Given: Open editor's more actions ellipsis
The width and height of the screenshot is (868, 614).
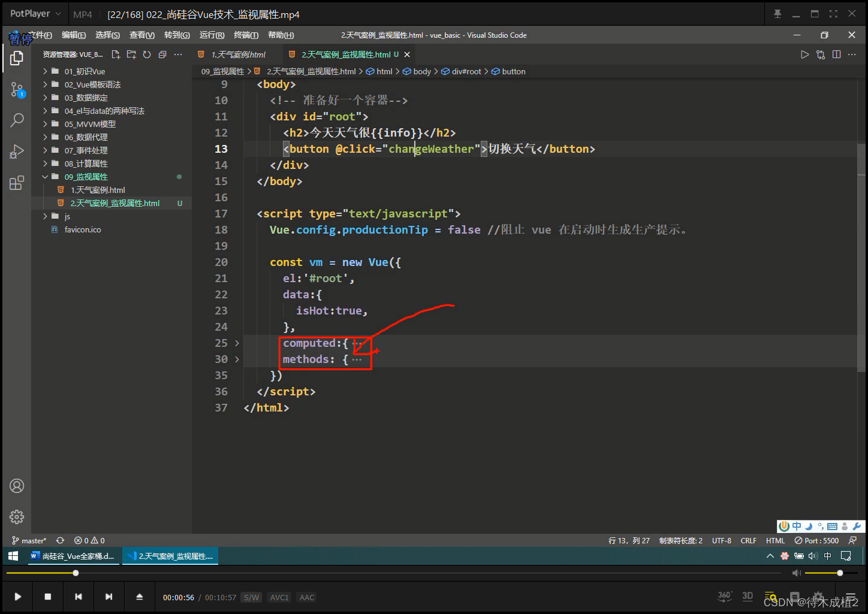Looking at the screenshot, I should (x=852, y=55).
